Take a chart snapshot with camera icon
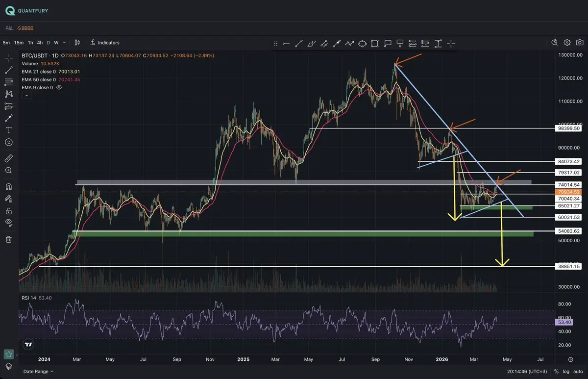Screen dimensions: 588x379 pyautogui.click(x=580, y=43)
